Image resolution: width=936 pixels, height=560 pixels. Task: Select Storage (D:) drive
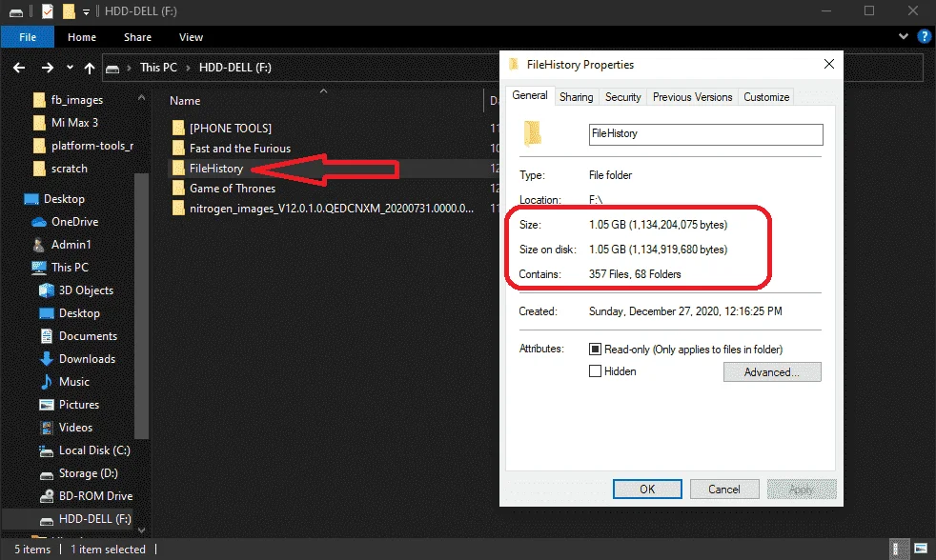pos(88,473)
